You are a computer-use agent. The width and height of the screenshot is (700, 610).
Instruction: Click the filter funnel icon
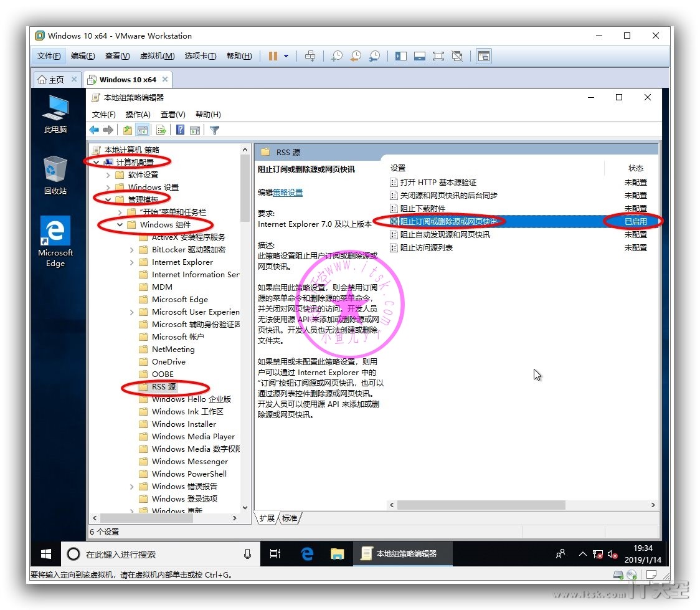215,130
